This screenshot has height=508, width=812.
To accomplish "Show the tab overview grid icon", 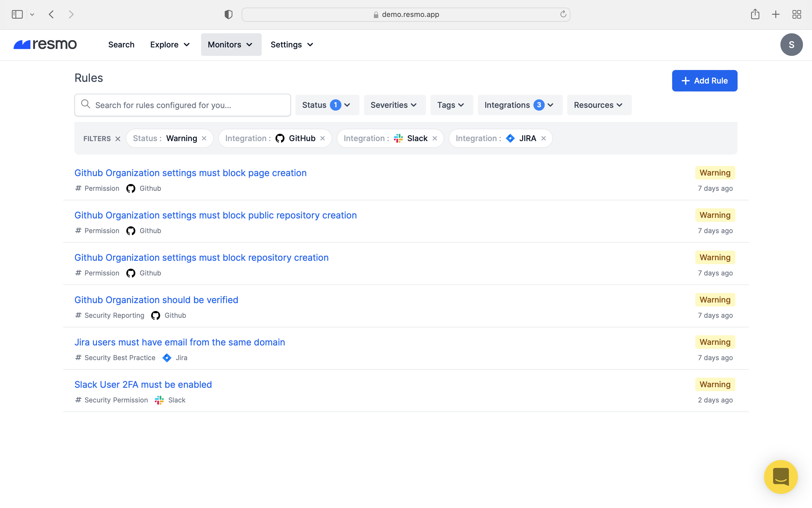I will point(796,14).
